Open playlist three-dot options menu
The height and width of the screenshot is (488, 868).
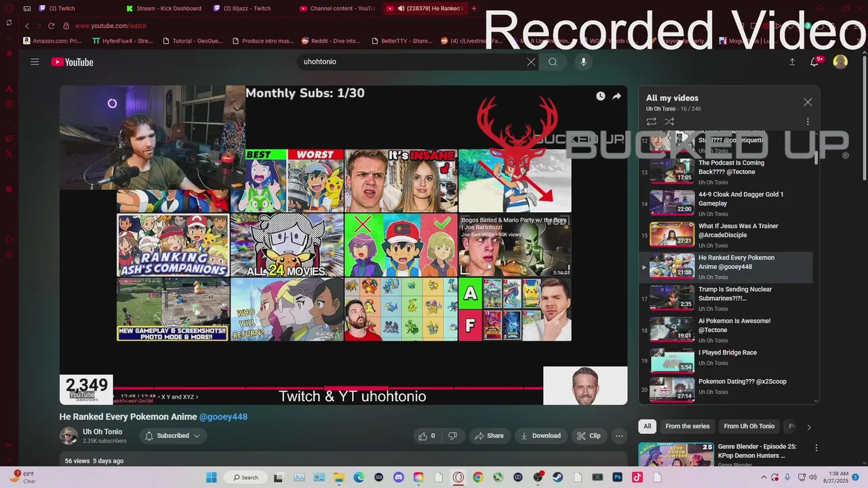[808, 122]
